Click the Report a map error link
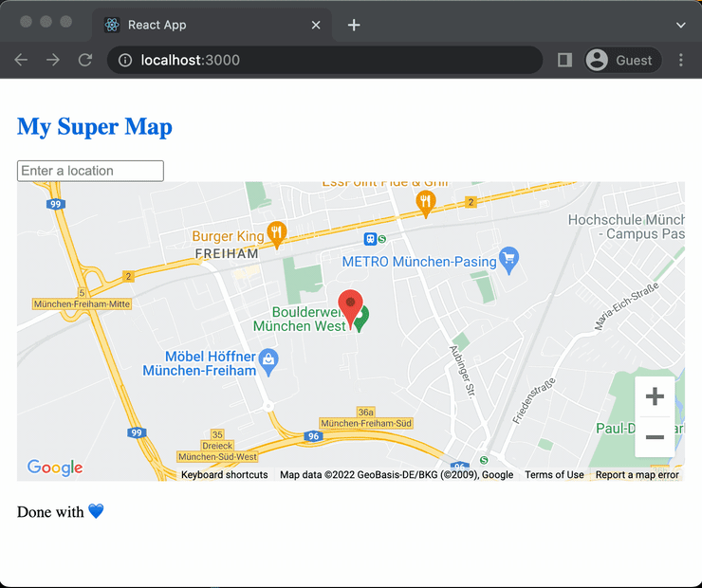Screen dimensions: 702x588 pos(637,475)
